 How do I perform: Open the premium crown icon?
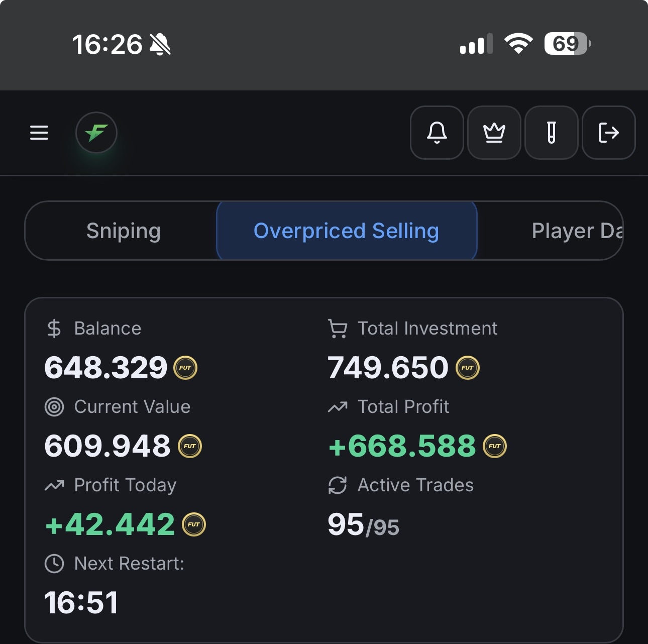[494, 133]
